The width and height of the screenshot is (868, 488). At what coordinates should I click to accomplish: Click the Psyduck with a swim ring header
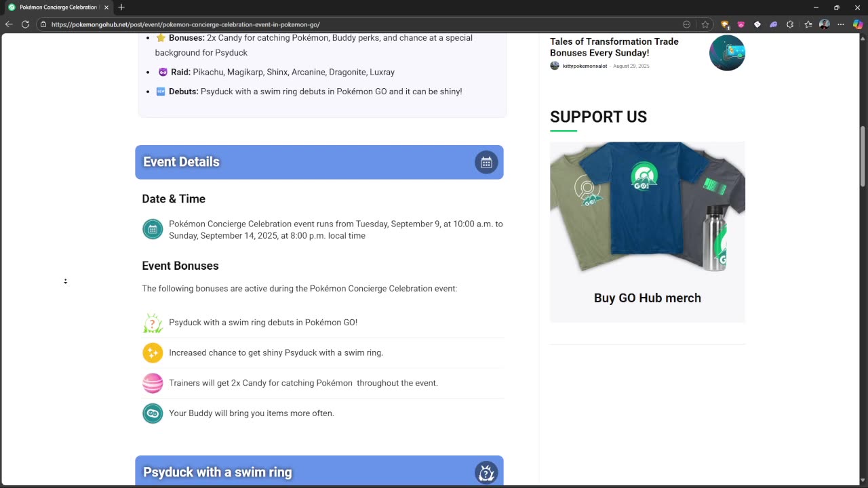coord(319,471)
